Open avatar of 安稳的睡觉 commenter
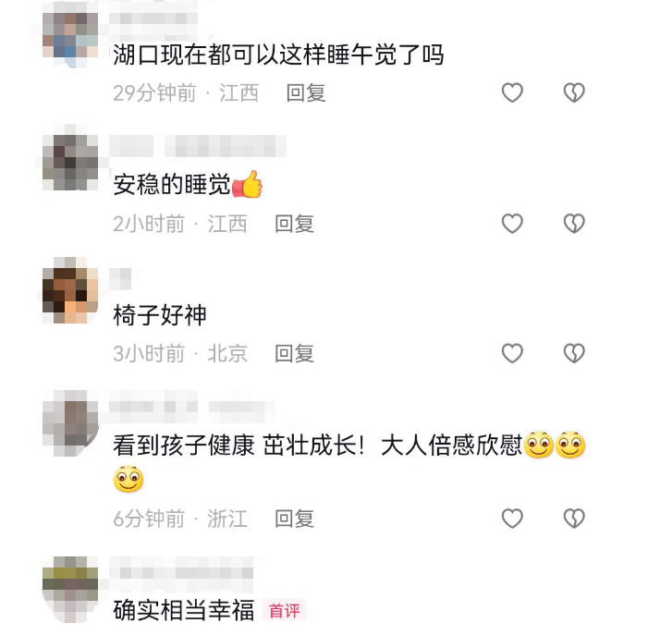Screen dimensions: 672x635 [x=70, y=162]
